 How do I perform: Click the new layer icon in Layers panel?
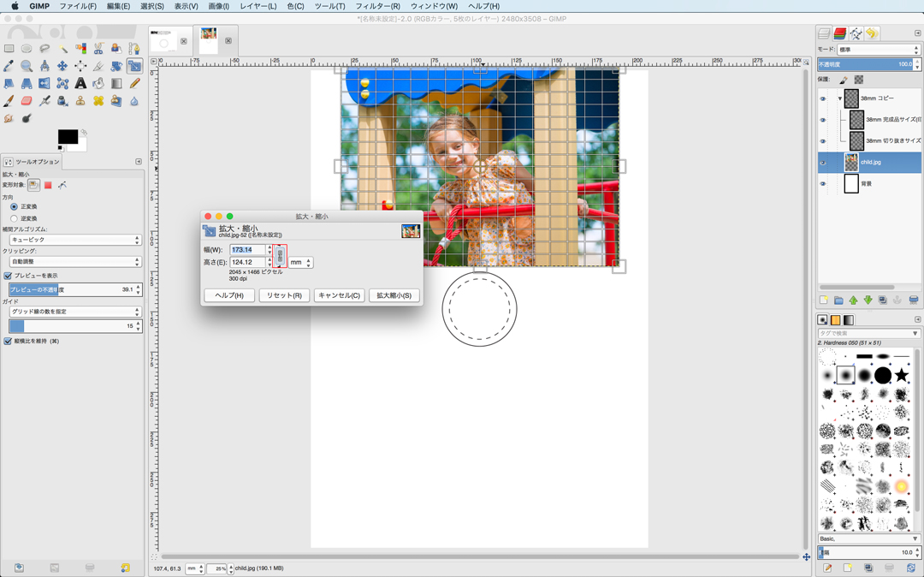coord(824,300)
